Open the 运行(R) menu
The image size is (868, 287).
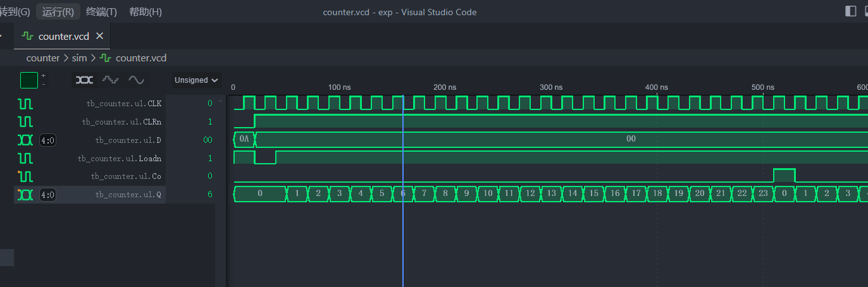point(58,12)
